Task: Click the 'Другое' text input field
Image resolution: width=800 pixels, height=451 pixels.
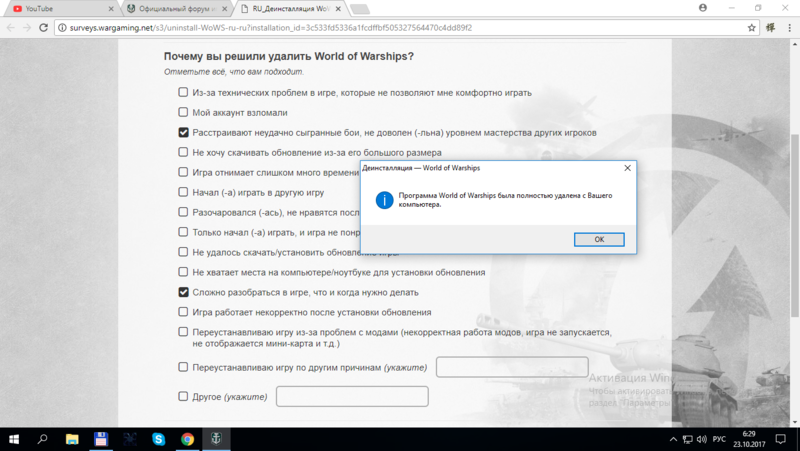Action: tap(352, 396)
